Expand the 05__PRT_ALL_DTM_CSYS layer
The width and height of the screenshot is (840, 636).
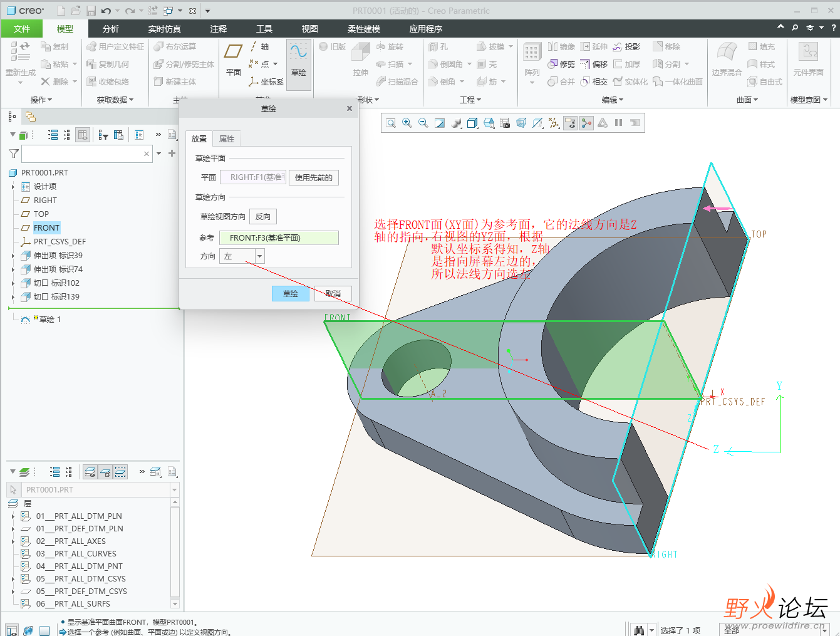(13, 579)
